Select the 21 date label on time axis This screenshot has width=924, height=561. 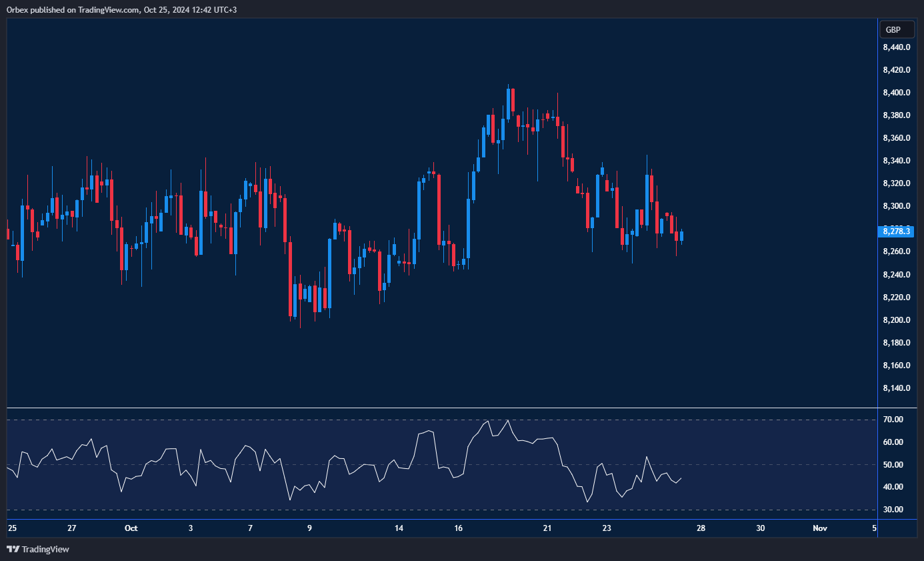pyautogui.click(x=547, y=528)
